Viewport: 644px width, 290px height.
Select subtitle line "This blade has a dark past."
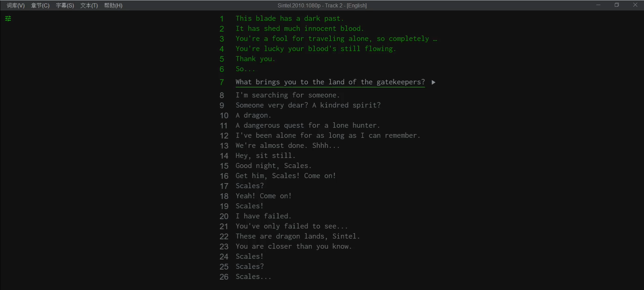289,18
